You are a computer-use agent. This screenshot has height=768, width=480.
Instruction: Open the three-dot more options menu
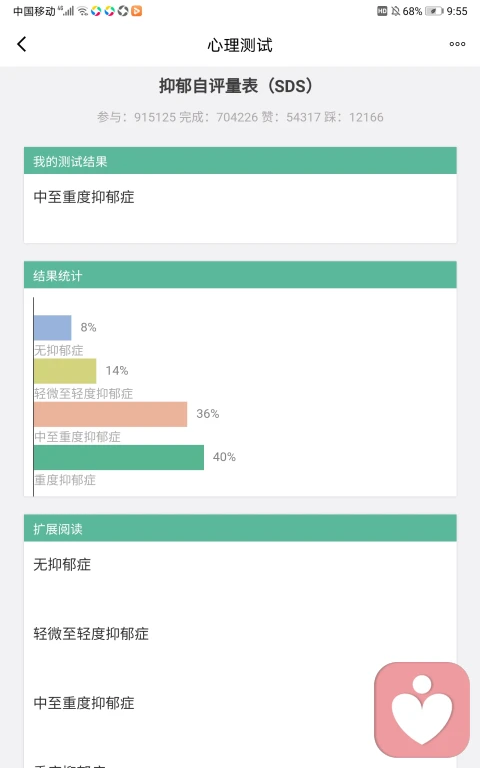pos(457,44)
